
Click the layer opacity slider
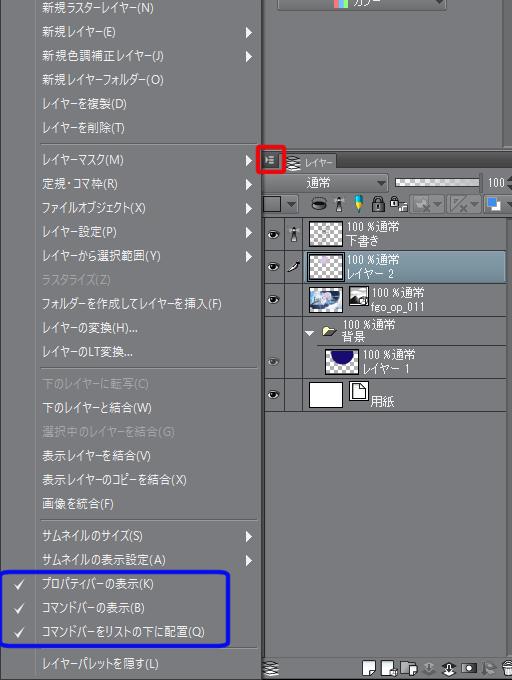(x=438, y=183)
